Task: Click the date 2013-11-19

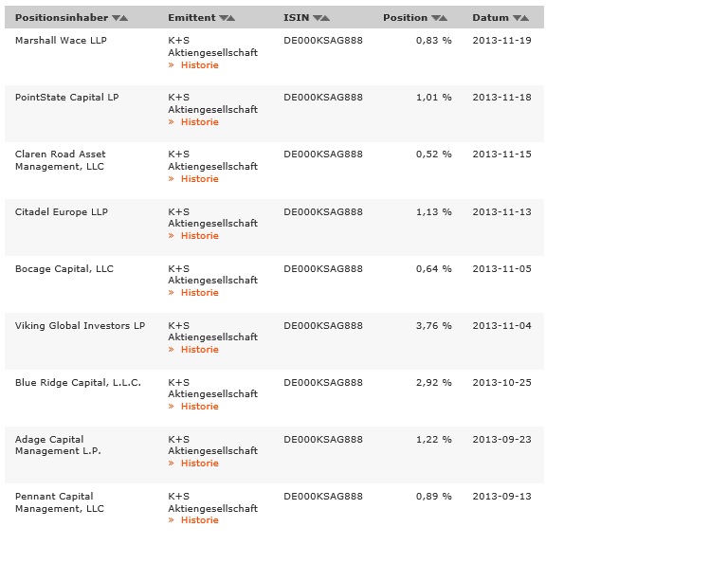Action: (x=501, y=41)
